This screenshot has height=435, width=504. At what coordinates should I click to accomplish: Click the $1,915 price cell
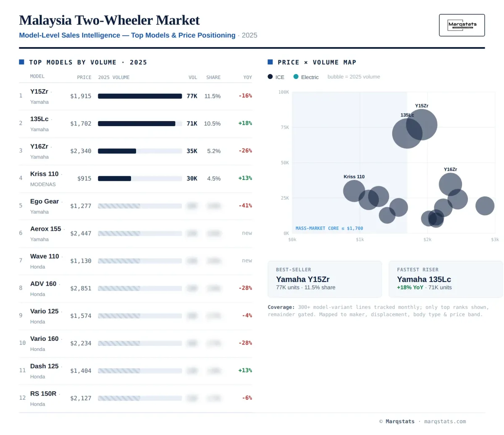click(x=81, y=96)
